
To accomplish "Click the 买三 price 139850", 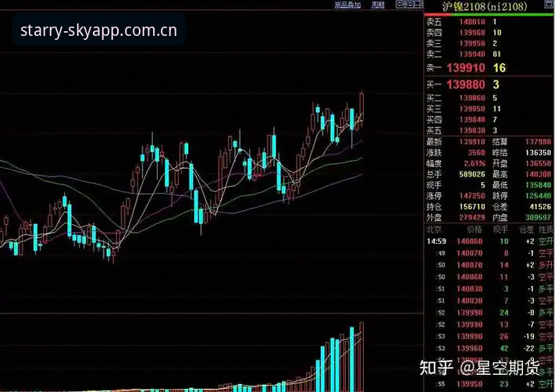I will (x=472, y=109).
